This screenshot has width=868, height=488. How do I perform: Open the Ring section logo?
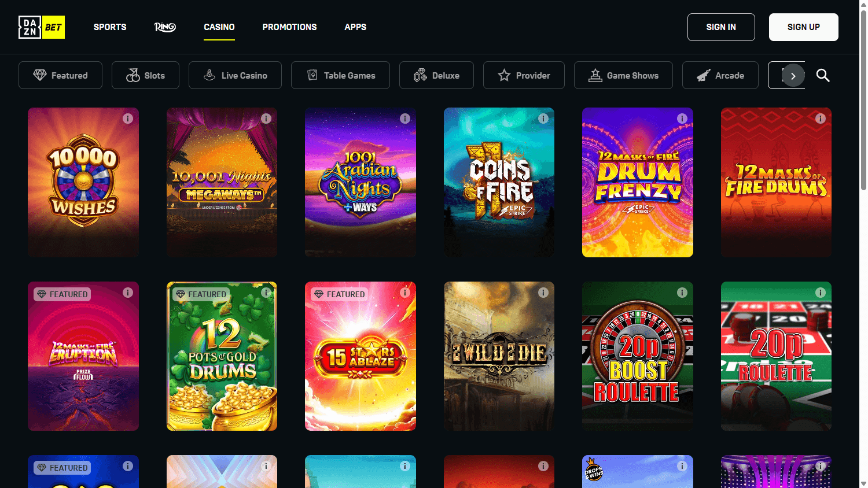[x=165, y=27]
